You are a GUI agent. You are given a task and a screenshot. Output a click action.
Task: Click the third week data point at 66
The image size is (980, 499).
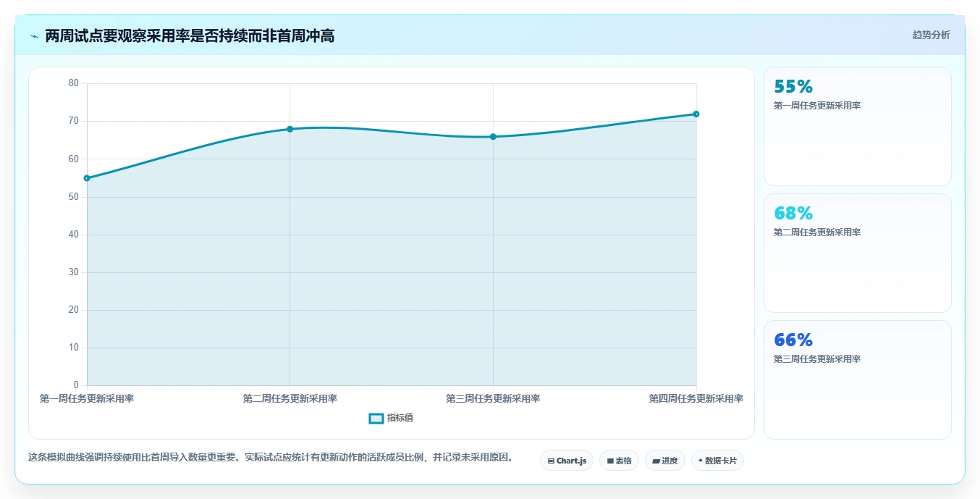(x=493, y=137)
